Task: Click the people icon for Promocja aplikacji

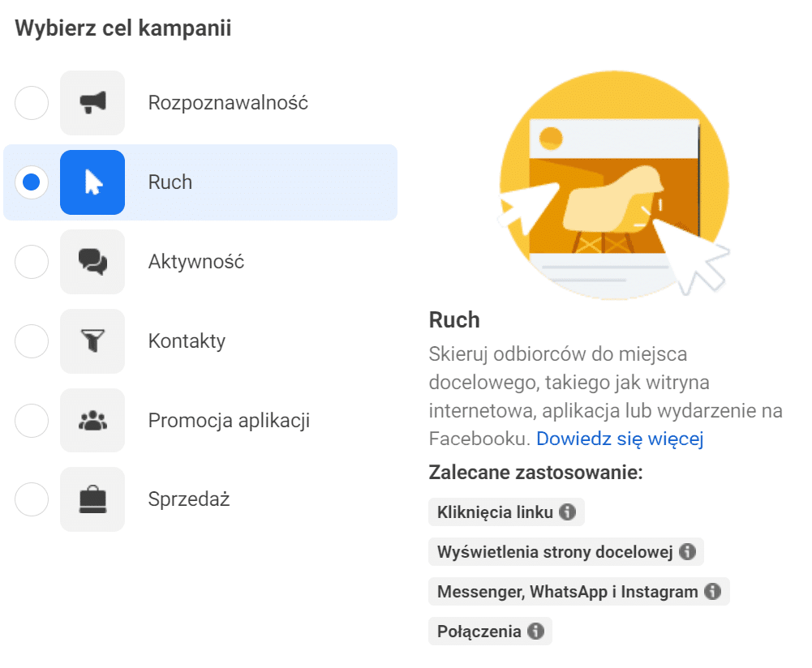Action: point(91,420)
